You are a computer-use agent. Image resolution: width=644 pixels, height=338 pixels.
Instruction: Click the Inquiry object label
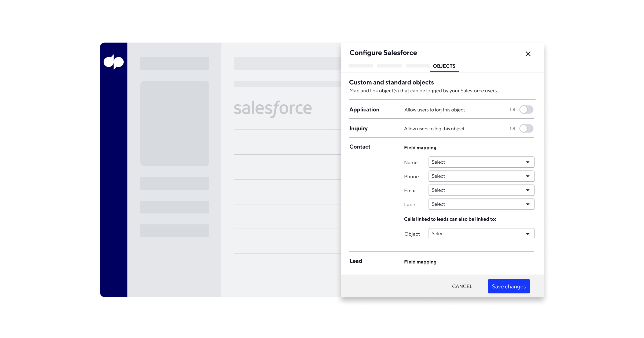358,128
